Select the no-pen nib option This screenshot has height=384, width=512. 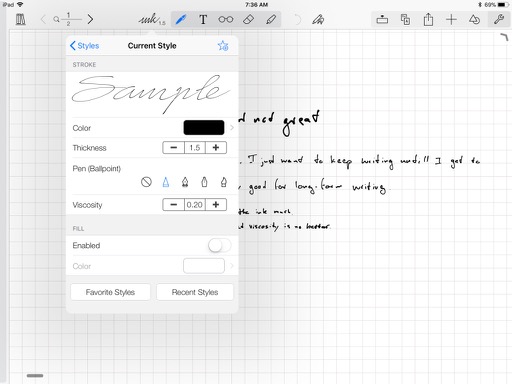pyautogui.click(x=146, y=182)
